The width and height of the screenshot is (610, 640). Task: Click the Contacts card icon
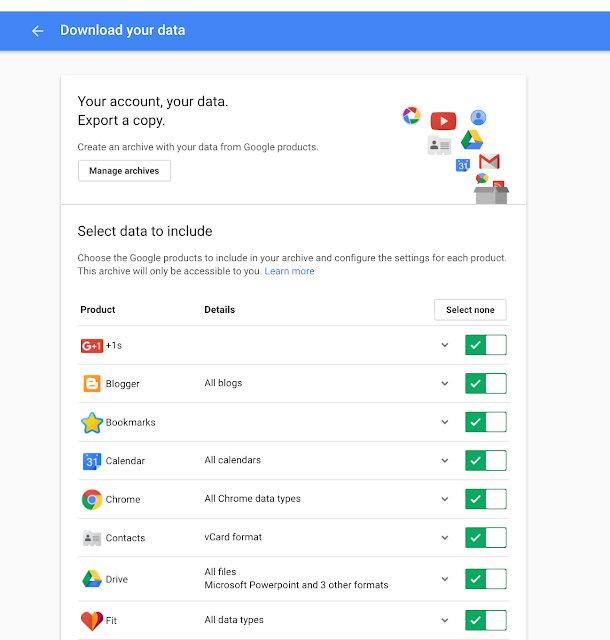[92, 538]
